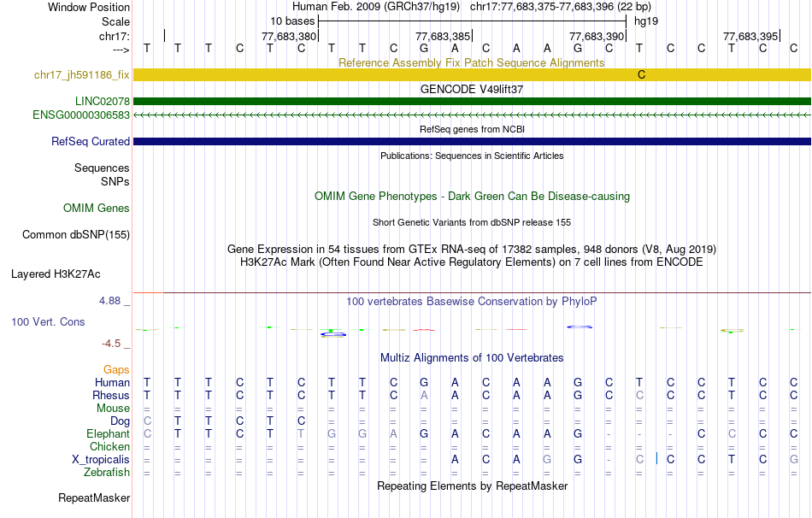Click the green LINC02078 exon bar
The height and width of the screenshot is (518, 812).
[x=472, y=101]
